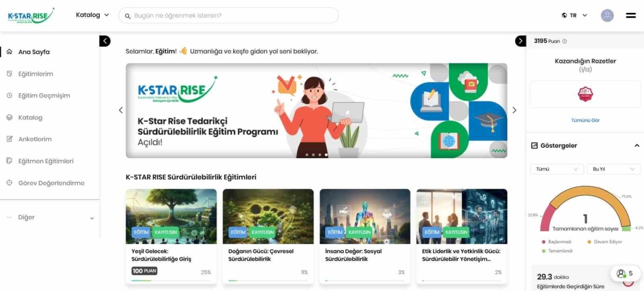Screen dimensions: 644x291
Task: Open the Tümü filter dropdown
Action: click(x=557, y=169)
